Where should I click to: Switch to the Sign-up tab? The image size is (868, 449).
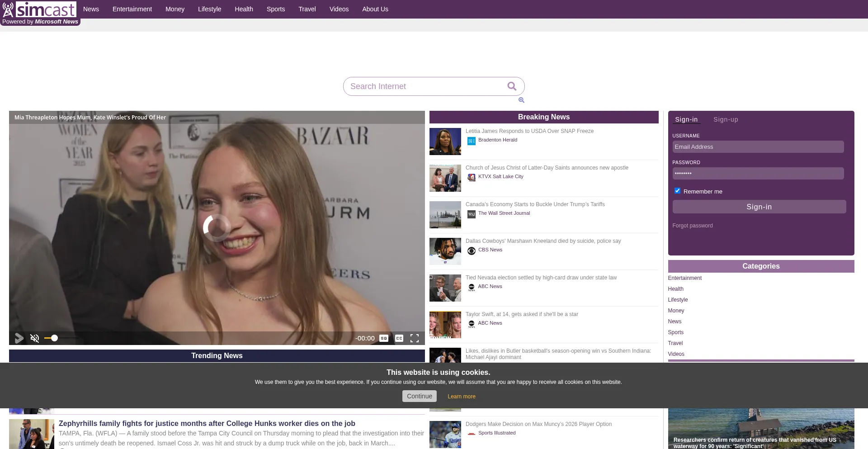tap(726, 119)
